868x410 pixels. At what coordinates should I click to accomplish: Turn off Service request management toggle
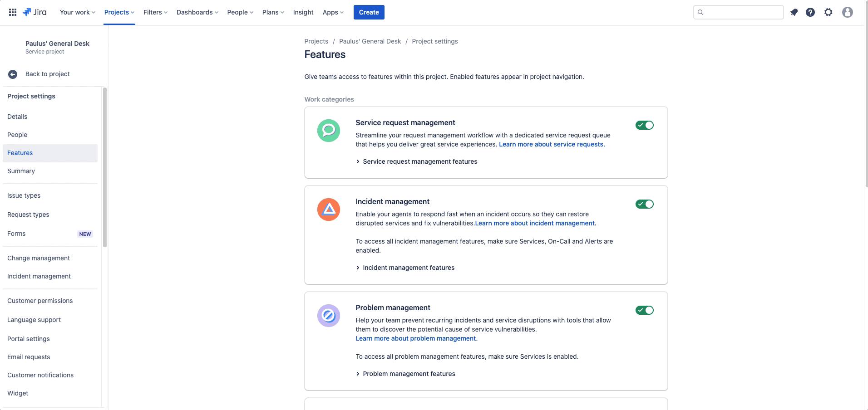click(645, 125)
